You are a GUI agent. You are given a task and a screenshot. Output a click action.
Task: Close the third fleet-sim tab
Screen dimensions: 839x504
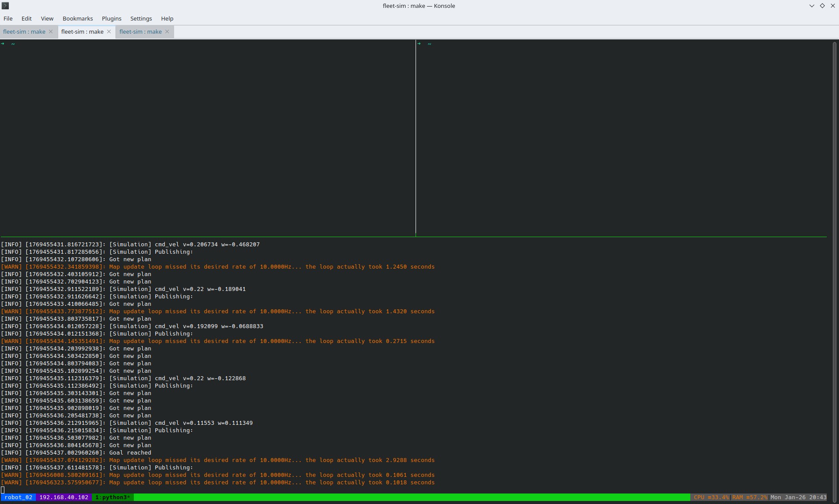click(167, 31)
